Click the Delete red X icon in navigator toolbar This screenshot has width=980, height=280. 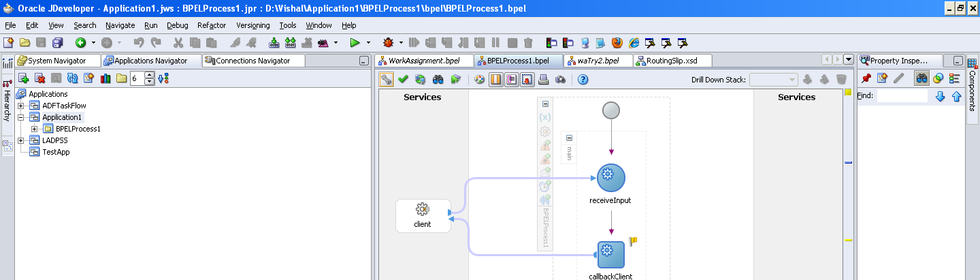click(39, 78)
